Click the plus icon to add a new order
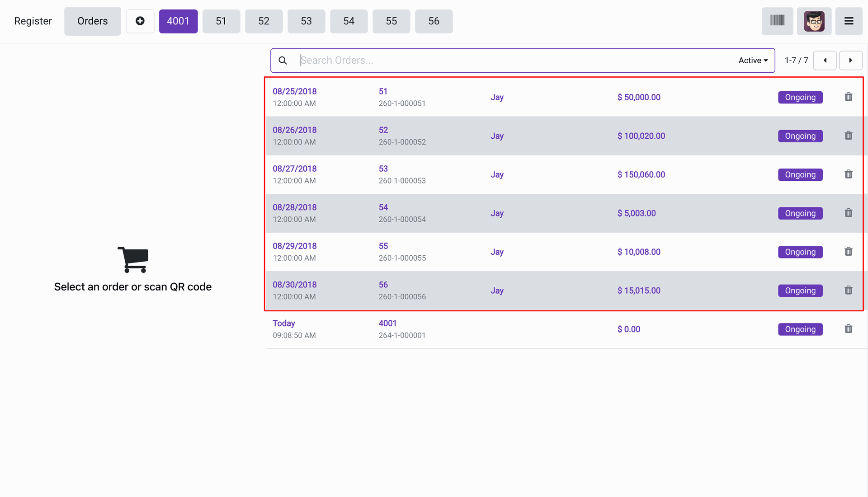Screen dimensions: 868x497 pos(140,21)
